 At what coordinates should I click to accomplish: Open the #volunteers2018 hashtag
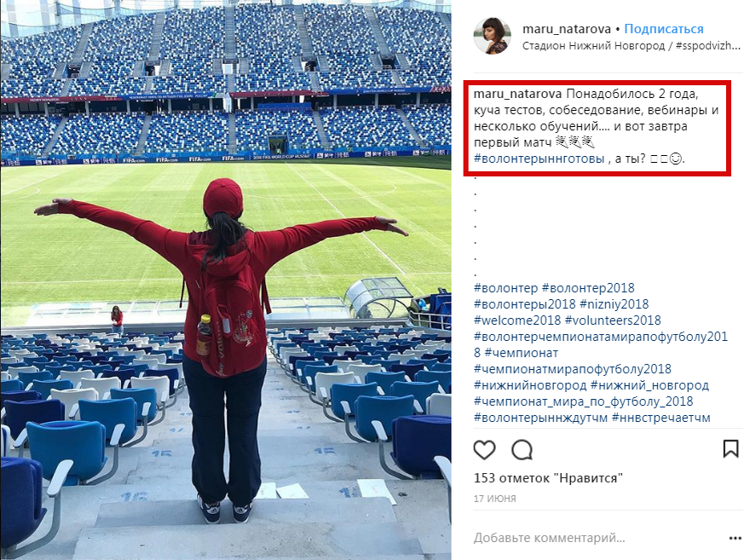(613, 320)
